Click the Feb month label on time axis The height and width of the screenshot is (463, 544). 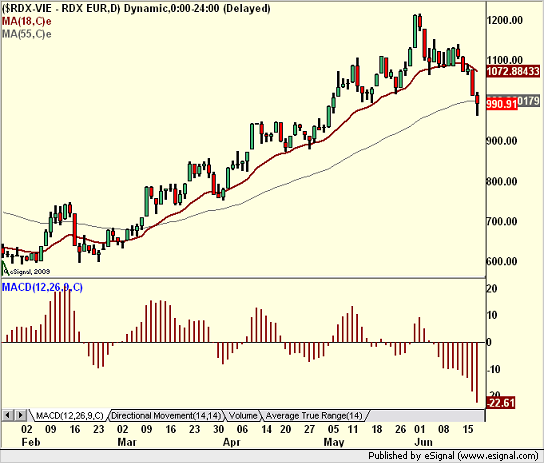point(31,442)
